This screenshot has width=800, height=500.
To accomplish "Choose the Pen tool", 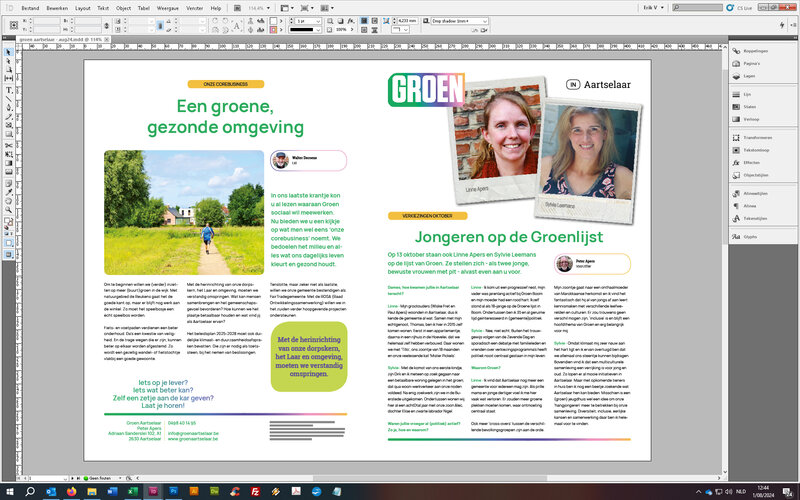I will tap(9, 108).
